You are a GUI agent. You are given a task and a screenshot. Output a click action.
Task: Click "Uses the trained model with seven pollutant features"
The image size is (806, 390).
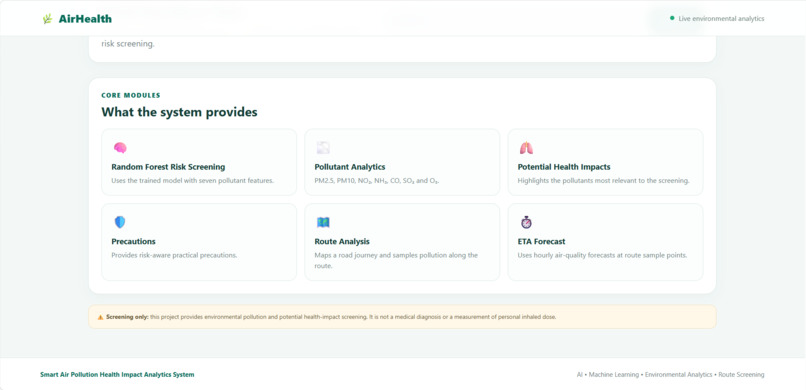[x=193, y=181]
